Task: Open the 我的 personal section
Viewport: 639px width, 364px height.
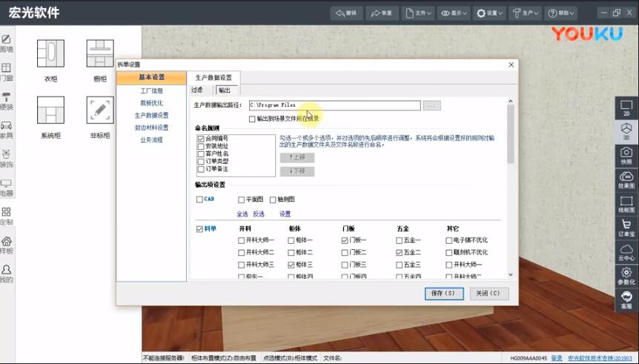Action: (x=6, y=274)
